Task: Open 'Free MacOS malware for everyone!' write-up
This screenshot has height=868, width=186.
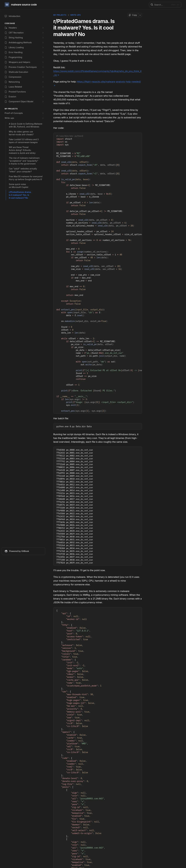Action: 26,178
